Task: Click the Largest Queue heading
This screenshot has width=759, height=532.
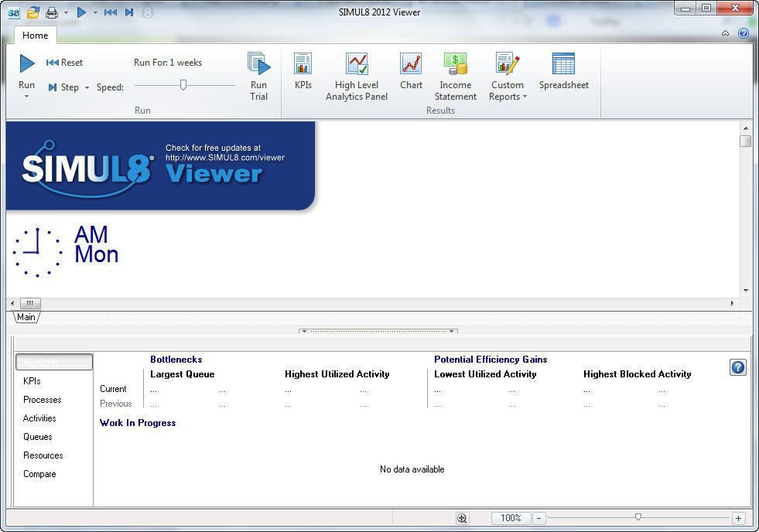Action: point(182,373)
